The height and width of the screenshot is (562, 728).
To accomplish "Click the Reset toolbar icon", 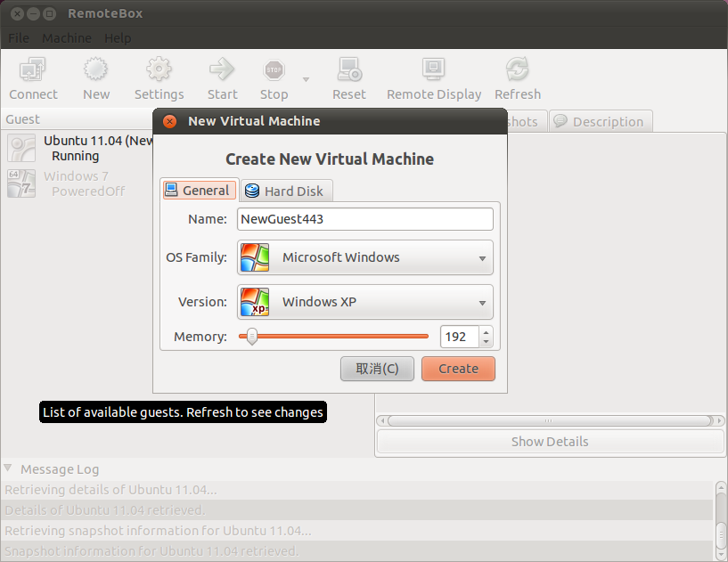I will (x=349, y=69).
